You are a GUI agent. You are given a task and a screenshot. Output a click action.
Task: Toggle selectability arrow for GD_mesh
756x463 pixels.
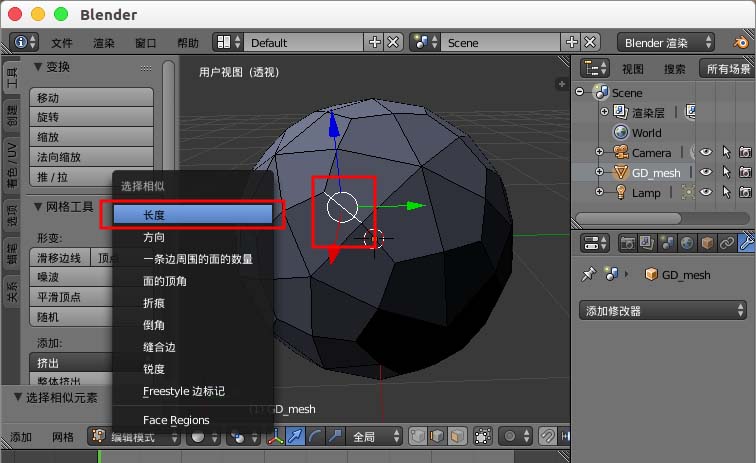coord(726,172)
